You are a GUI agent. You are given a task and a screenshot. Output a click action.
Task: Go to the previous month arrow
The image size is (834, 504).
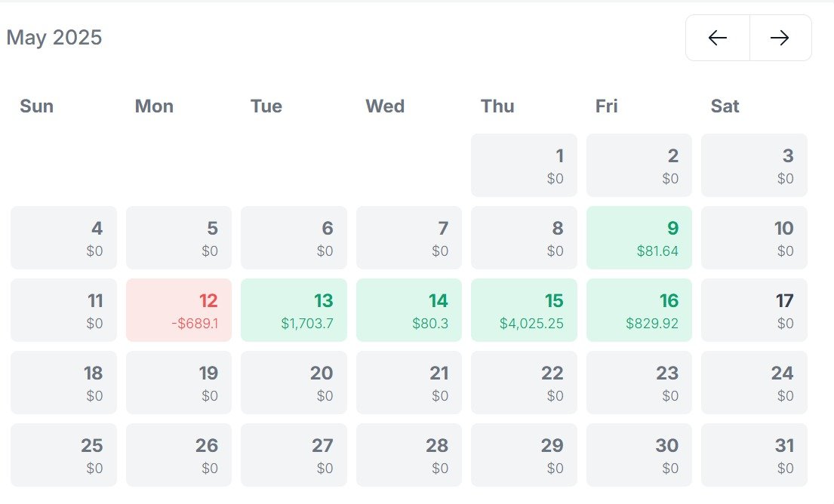(717, 38)
